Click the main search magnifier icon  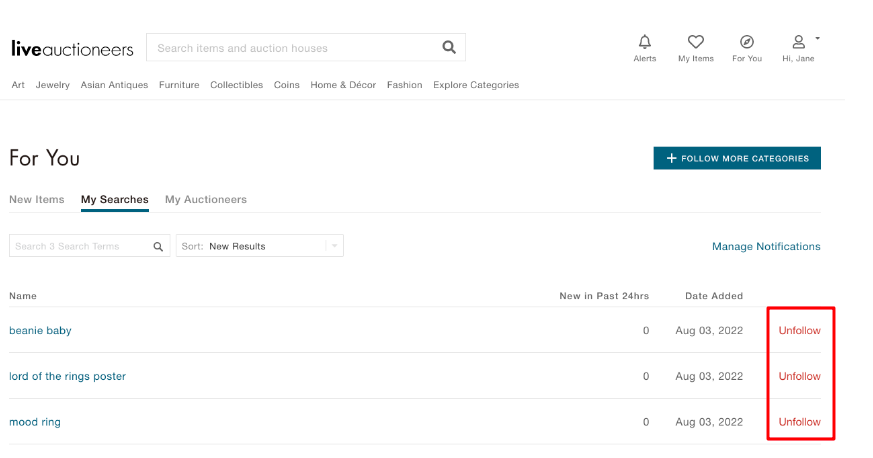click(x=449, y=47)
